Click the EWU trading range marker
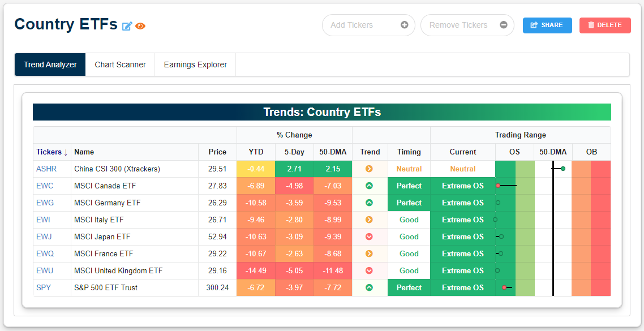 tap(497, 270)
